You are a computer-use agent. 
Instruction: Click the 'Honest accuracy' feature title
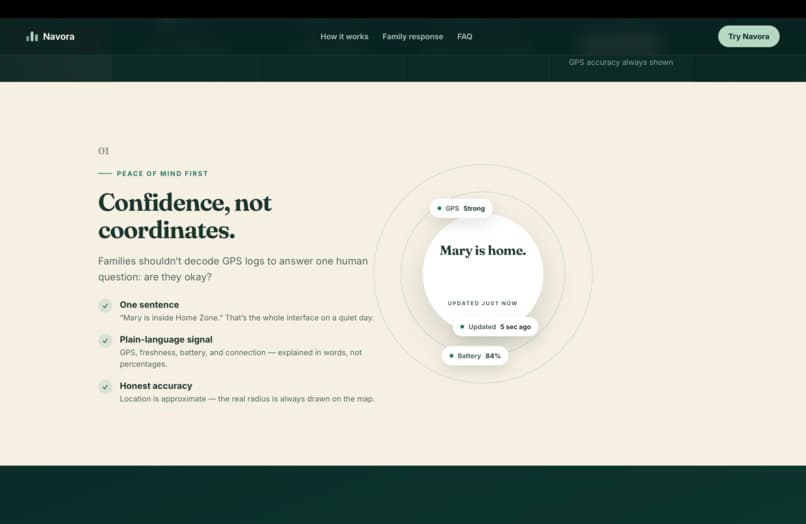[156, 386]
